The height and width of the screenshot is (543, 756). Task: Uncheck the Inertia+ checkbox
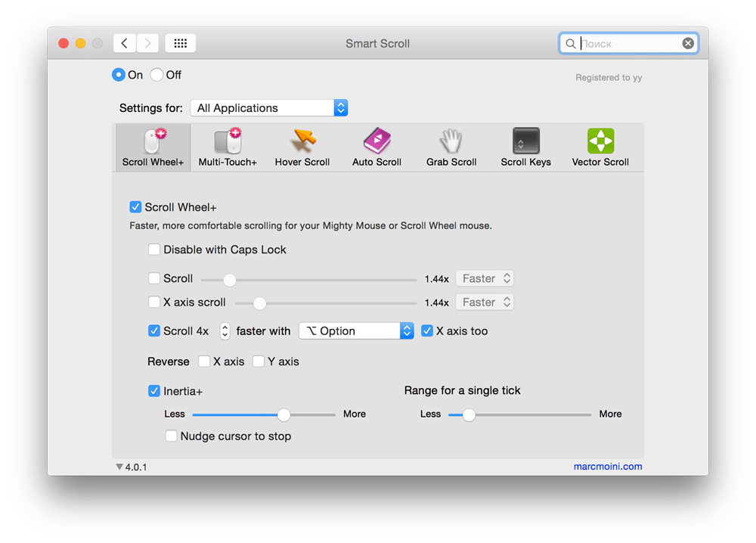pyautogui.click(x=153, y=391)
